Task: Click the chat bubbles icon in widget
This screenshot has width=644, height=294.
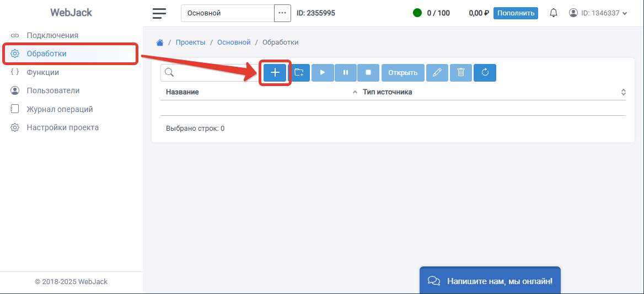Action: coord(434,281)
